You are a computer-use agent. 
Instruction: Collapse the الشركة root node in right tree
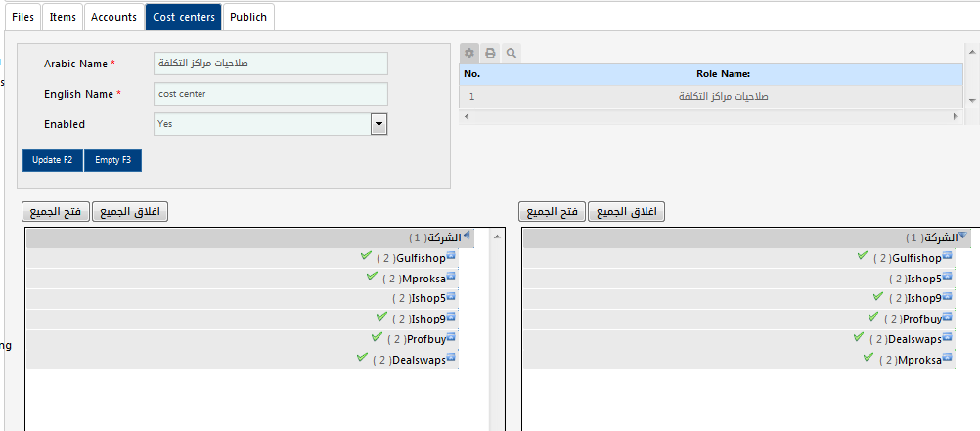[x=962, y=237]
